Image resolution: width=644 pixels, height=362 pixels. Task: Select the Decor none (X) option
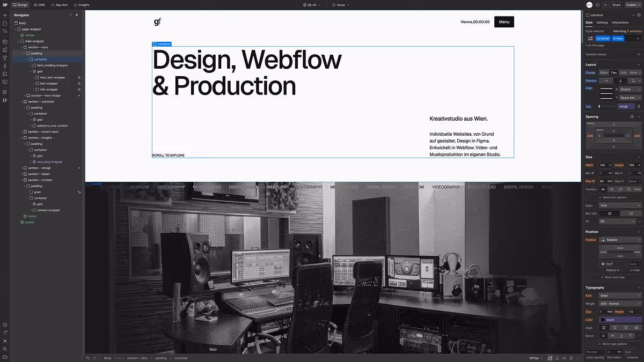[x=604, y=336]
